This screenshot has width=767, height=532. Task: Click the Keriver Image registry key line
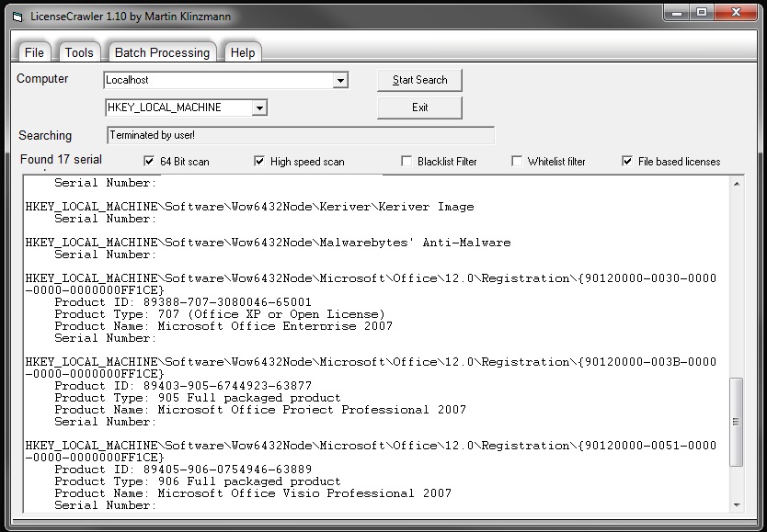(x=249, y=207)
